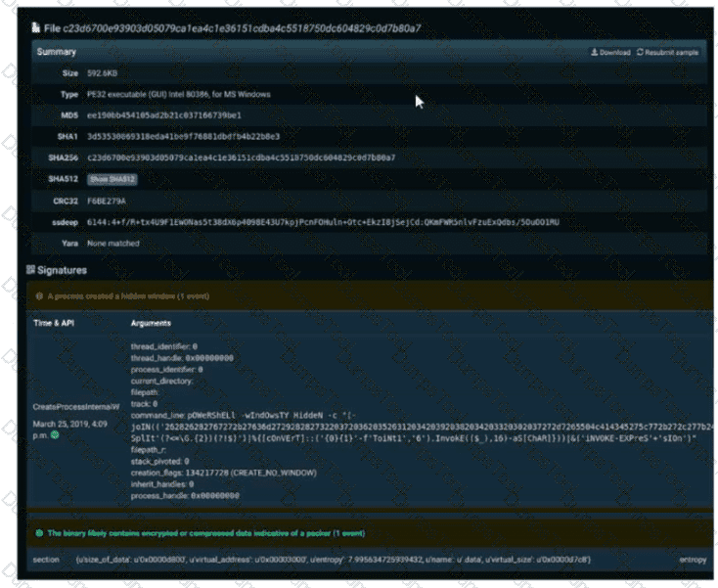Click the green icon on packer signature
The width and height of the screenshot is (718, 588).
(x=39, y=533)
